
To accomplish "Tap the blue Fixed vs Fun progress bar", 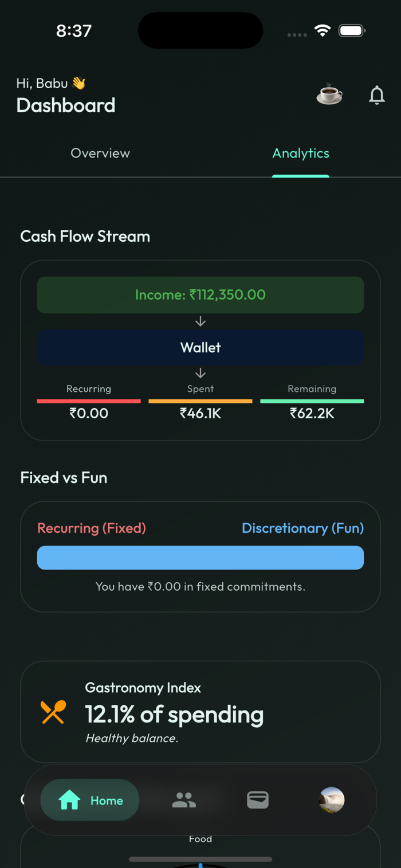I will pos(200,557).
